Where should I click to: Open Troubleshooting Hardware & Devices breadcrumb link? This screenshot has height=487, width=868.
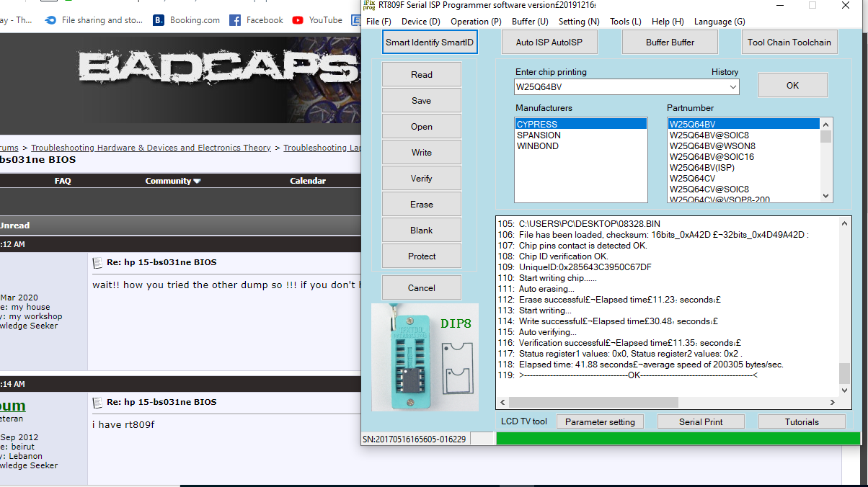[x=151, y=148]
